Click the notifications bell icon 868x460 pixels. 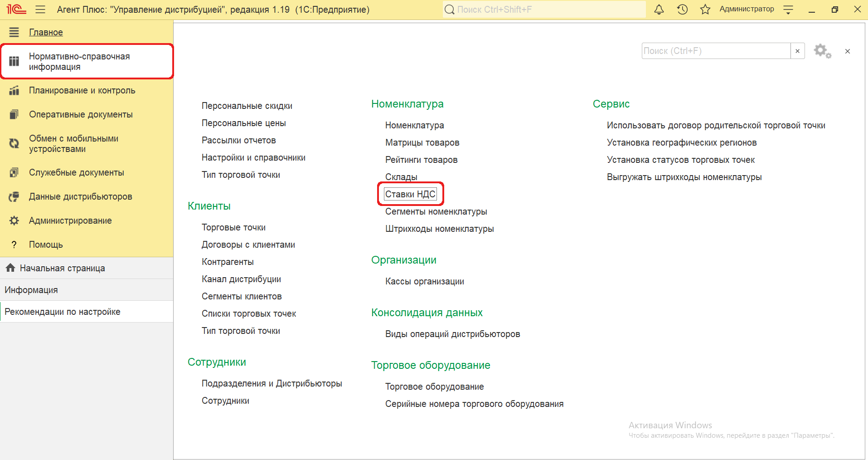click(659, 10)
